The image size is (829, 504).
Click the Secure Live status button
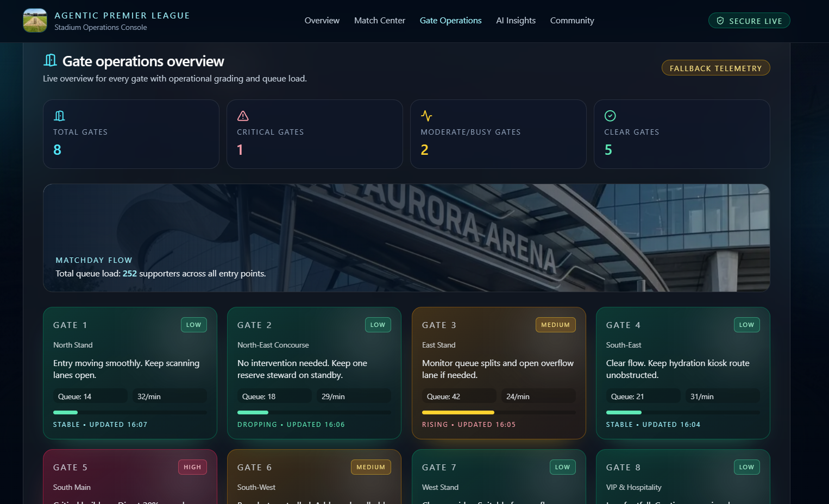tap(749, 21)
